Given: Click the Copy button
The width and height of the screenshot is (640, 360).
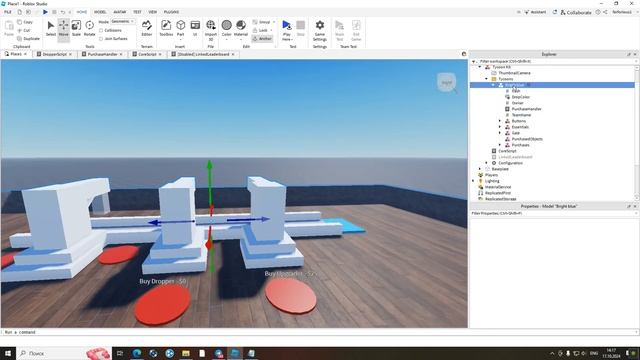Looking at the screenshot, I should [x=25, y=22].
